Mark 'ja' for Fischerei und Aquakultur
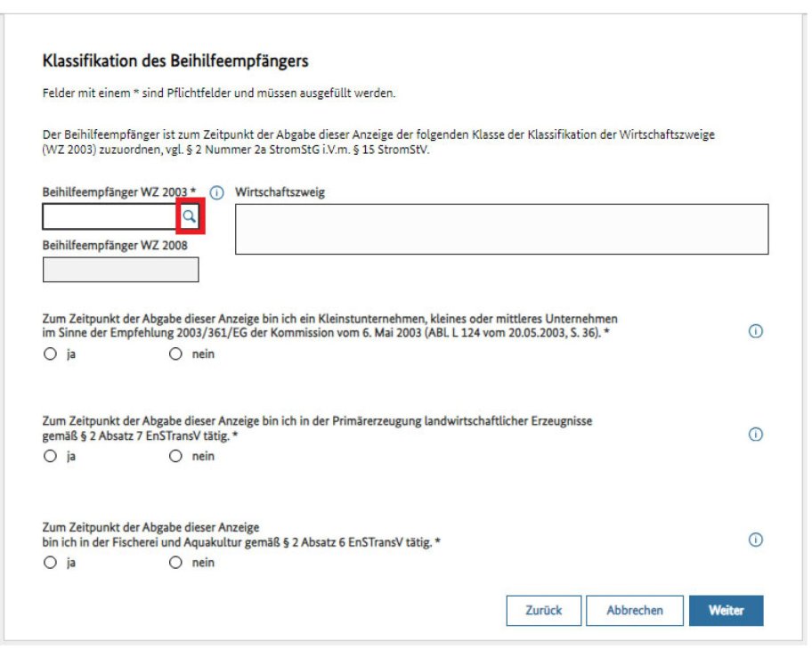The width and height of the screenshot is (812, 650). click(x=50, y=563)
